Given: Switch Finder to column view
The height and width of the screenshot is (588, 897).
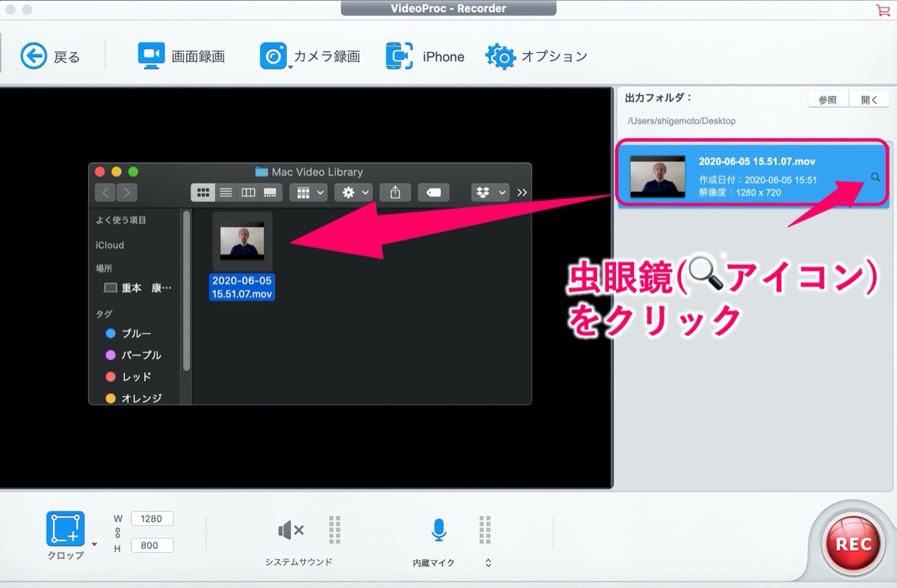Looking at the screenshot, I should (x=248, y=193).
